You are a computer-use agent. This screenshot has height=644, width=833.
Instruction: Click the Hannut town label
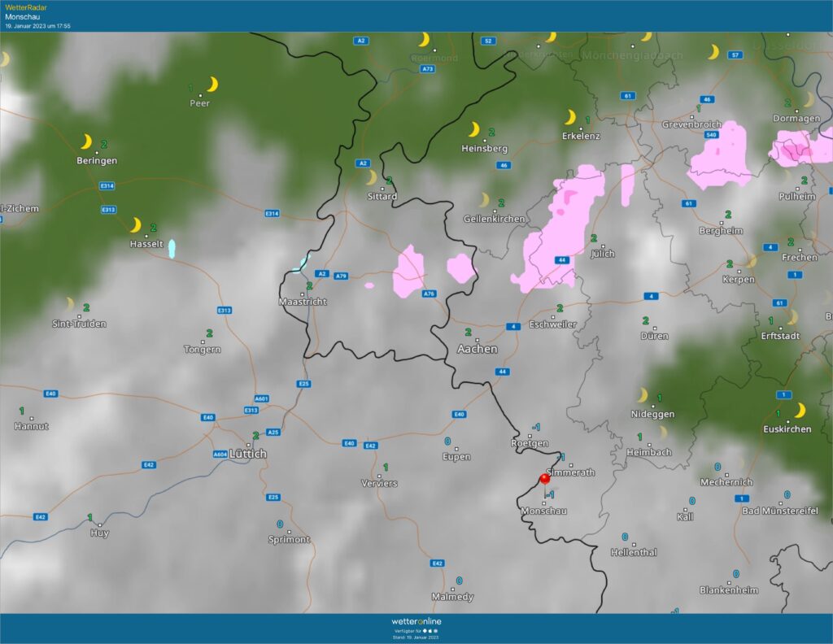[32, 426]
